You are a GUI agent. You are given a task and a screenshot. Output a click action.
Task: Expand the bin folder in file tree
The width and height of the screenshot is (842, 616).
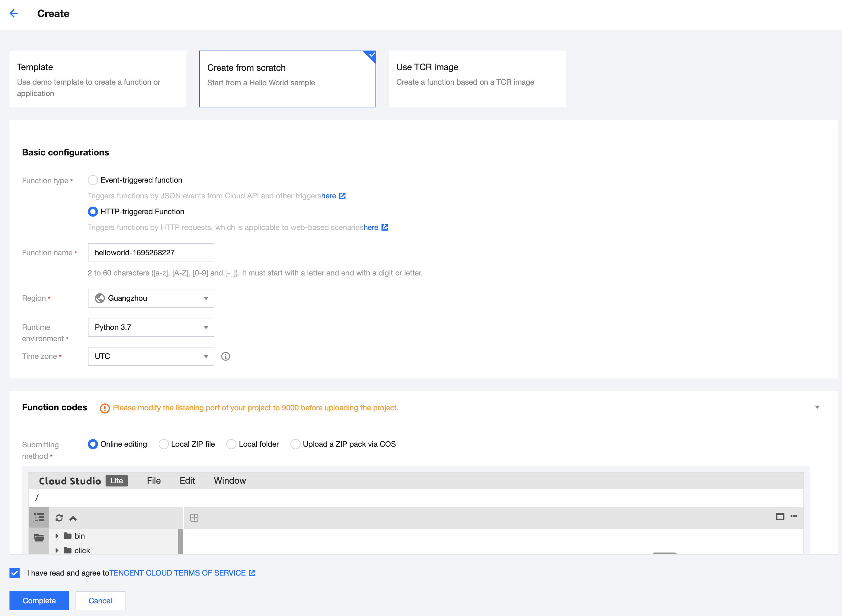(57, 536)
